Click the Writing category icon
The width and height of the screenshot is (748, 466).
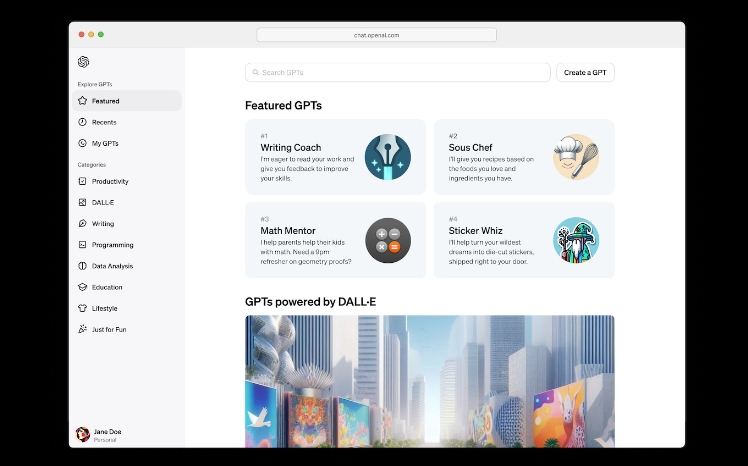(83, 223)
